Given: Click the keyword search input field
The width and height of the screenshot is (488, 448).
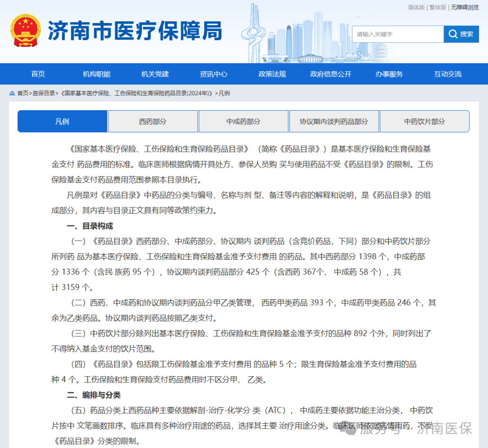Looking at the screenshot, I should tap(398, 34).
